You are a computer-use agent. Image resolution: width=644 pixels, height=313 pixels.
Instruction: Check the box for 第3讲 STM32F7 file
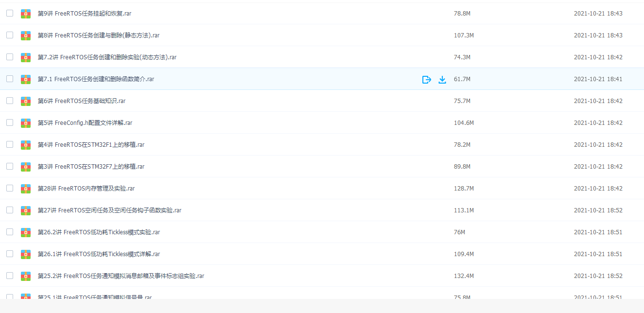[10, 166]
